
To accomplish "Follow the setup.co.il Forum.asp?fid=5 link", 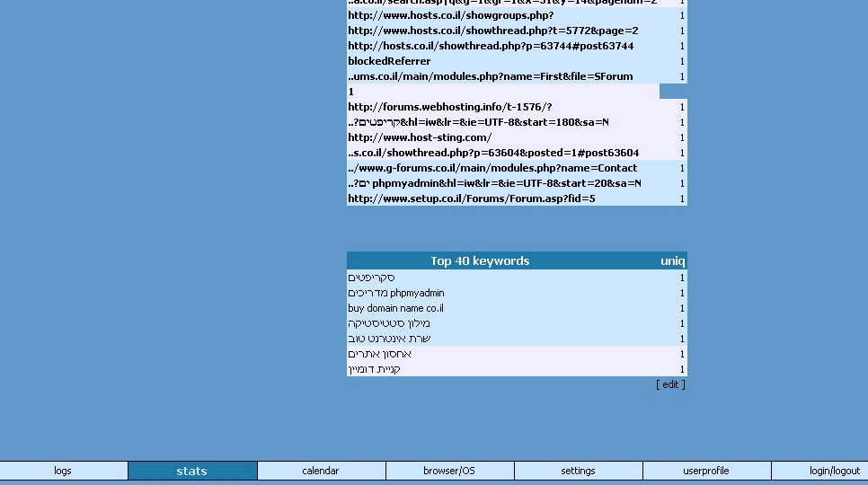I will tap(471, 198).
